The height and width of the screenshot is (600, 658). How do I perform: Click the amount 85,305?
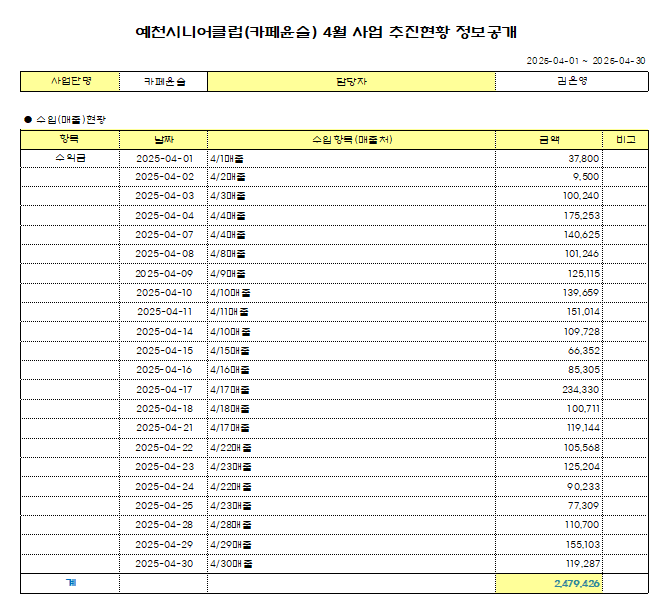tap(584, 370)
